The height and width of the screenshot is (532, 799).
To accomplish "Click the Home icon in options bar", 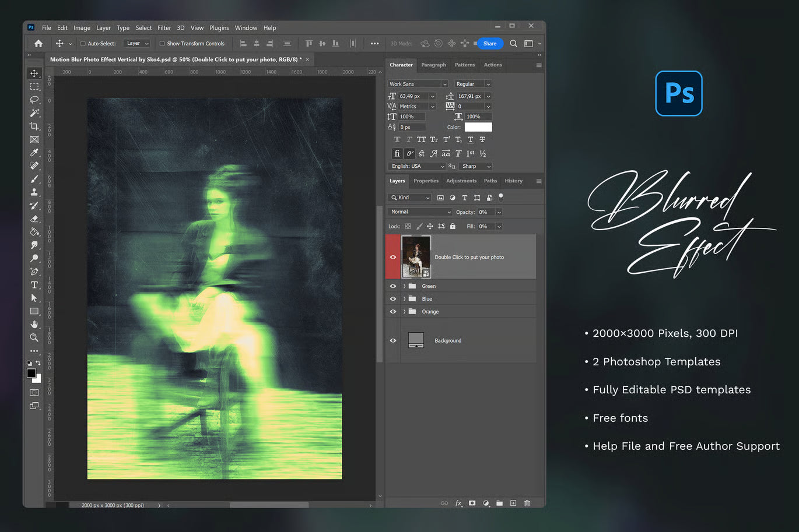I will pyautogui.click(x=38, y=44).
